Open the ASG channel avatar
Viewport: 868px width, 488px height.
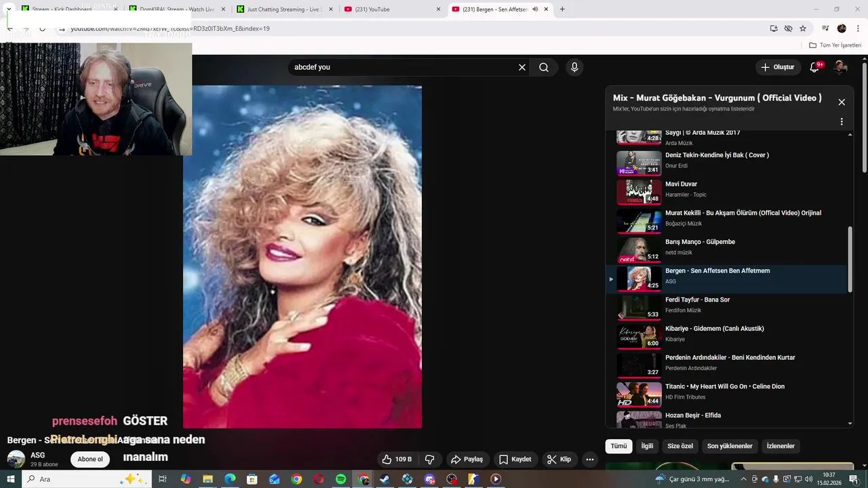click(16, 459)
